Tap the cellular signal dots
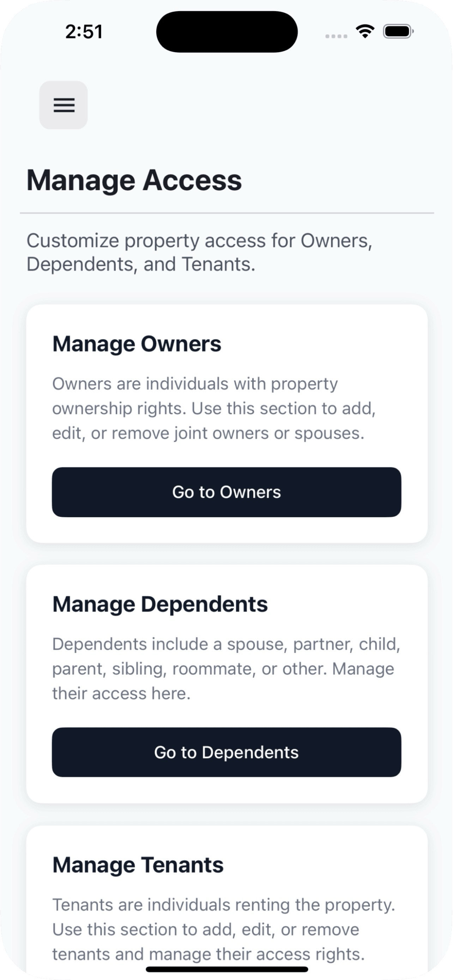453x980 pixels. point(336,36)
